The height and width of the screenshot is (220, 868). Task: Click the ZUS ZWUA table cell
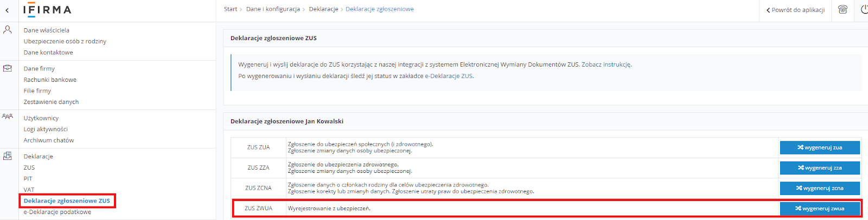coord(259,209)
